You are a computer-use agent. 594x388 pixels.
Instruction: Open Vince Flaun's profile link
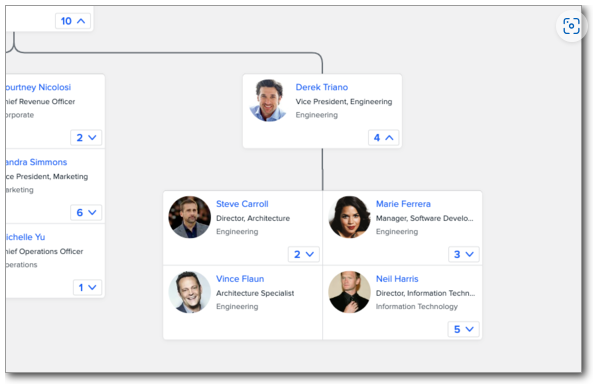click(x=240, y=279)
